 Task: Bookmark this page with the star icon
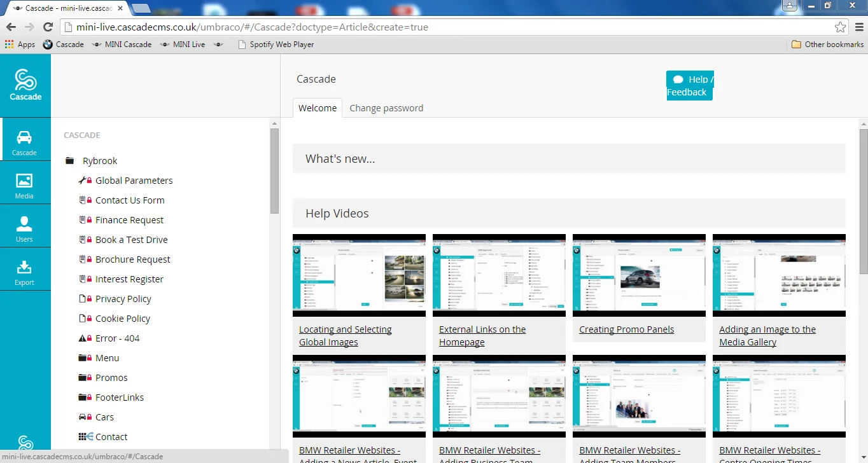tap(840, 27)
